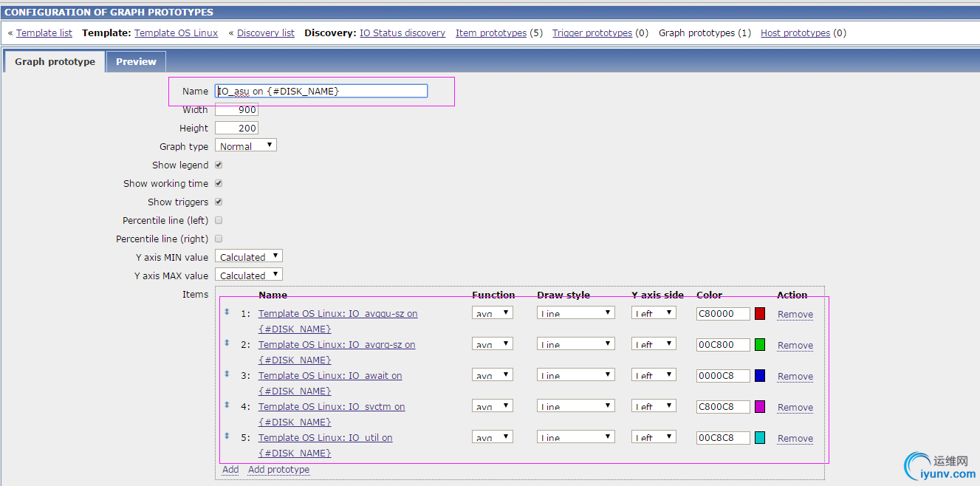The width and height of the screenshot is (980, 486).
Task: Remove the IO_svctm item
Action: [795, 407]
